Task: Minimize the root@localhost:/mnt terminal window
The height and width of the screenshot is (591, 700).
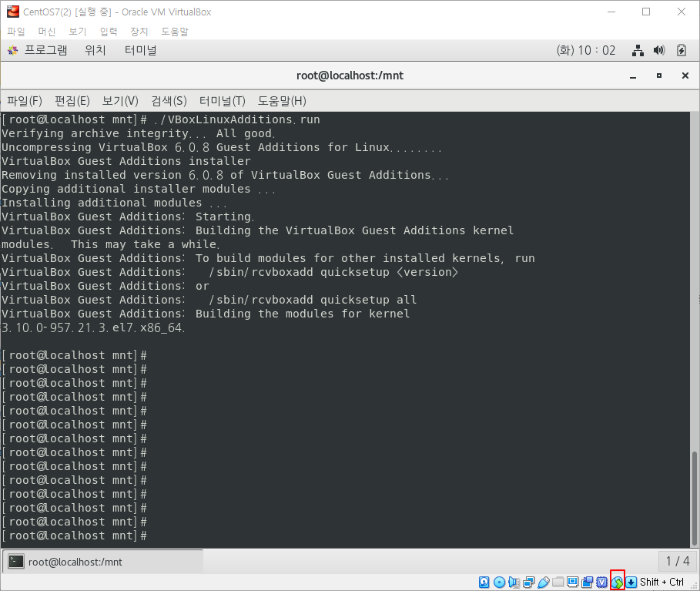Action: 633,76
